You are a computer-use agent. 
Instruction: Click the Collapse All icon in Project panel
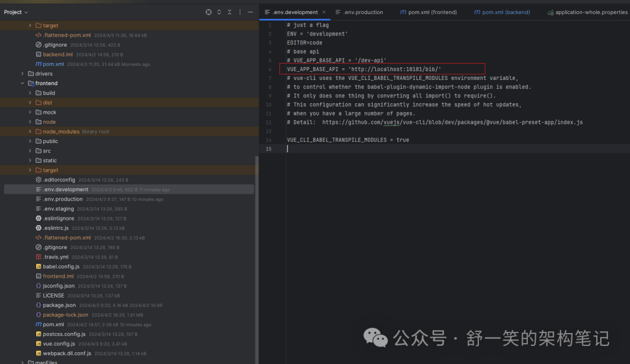(x=229, y=12)
